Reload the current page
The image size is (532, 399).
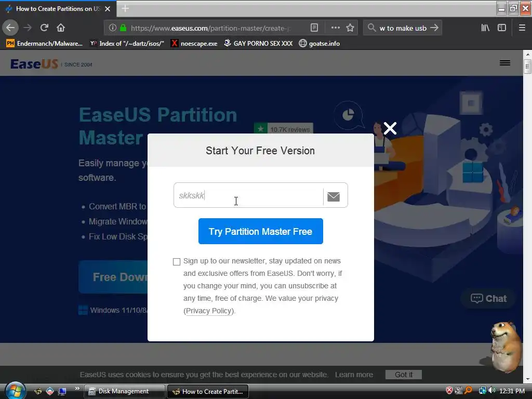pos(44,28)
